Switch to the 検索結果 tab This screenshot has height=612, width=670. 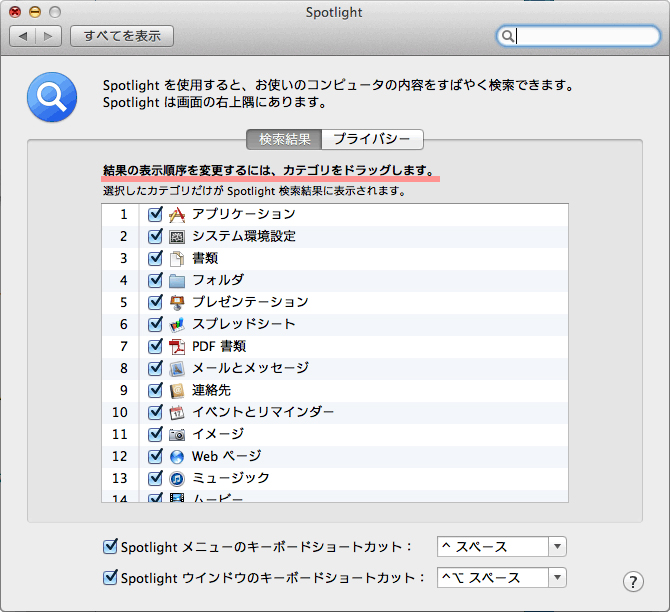tap(284, 139)
